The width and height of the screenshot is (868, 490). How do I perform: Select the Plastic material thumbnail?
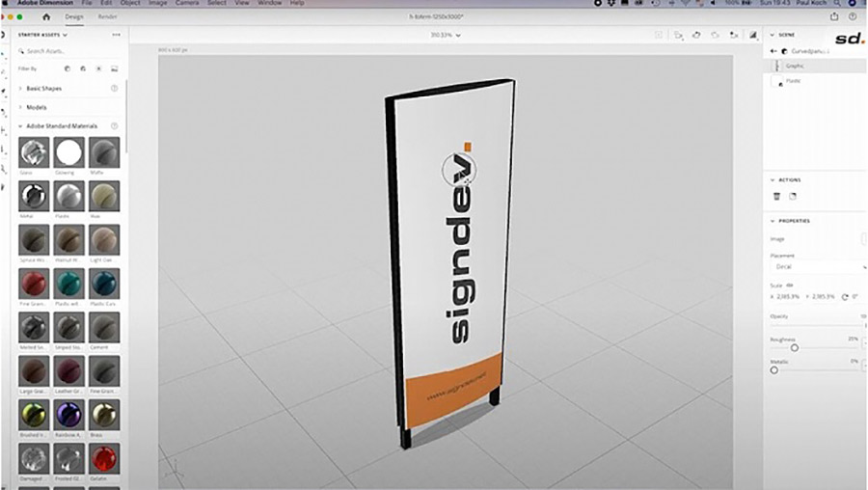coord(69,196)
